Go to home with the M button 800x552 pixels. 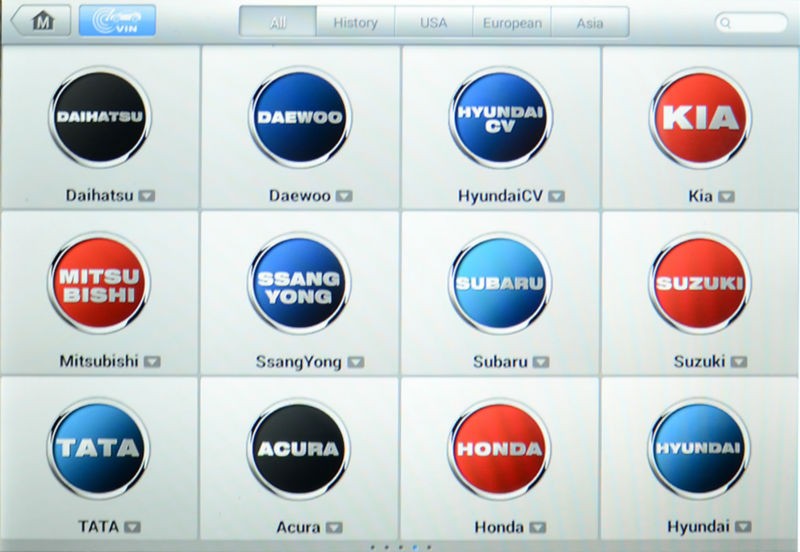pos(41,21)
